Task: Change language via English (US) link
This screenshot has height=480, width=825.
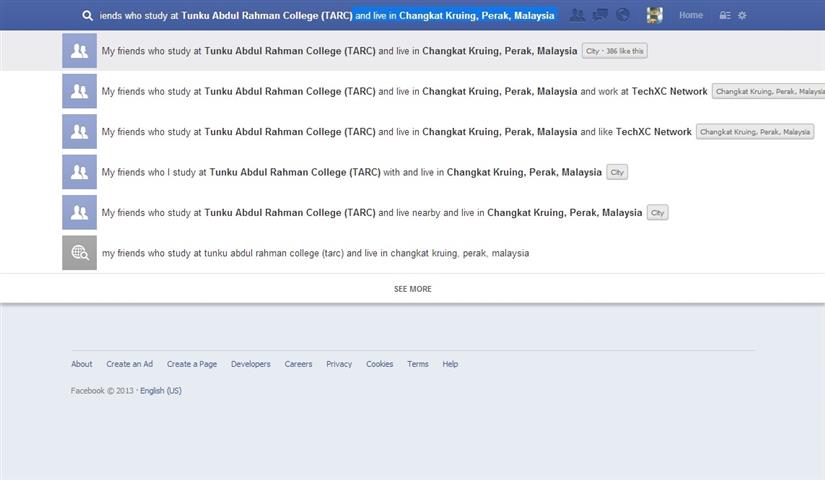Action: click(161, 391)
